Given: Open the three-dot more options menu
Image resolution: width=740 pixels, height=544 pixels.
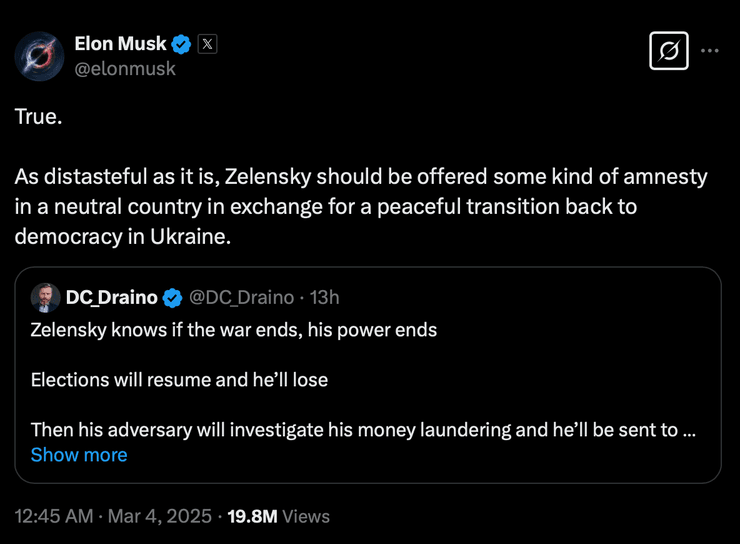Looking at the screenshot, I should point(710,50).
